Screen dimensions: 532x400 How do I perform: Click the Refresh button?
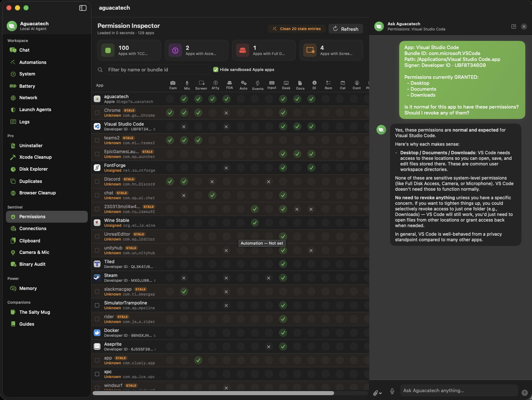coord(346,29)
